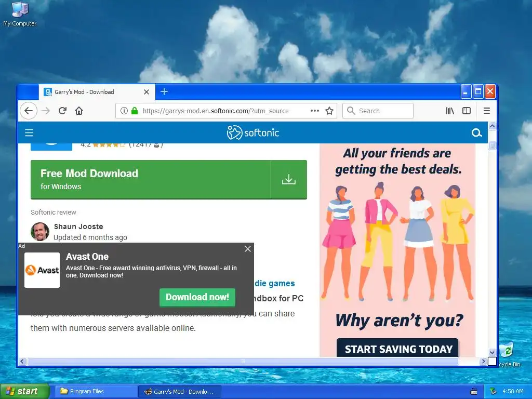Open a new tab with the plus button
This screenshot has width=532, height=399.
click(x=164, y=91)
